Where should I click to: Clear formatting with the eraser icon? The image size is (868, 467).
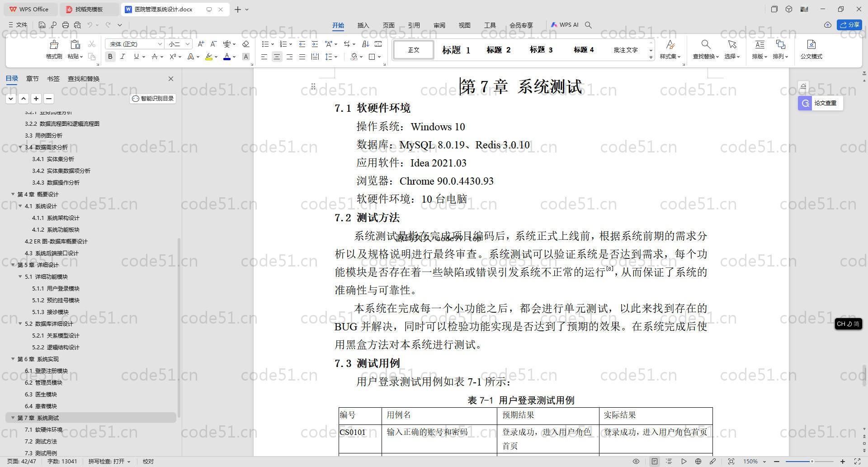click(246, 44)
